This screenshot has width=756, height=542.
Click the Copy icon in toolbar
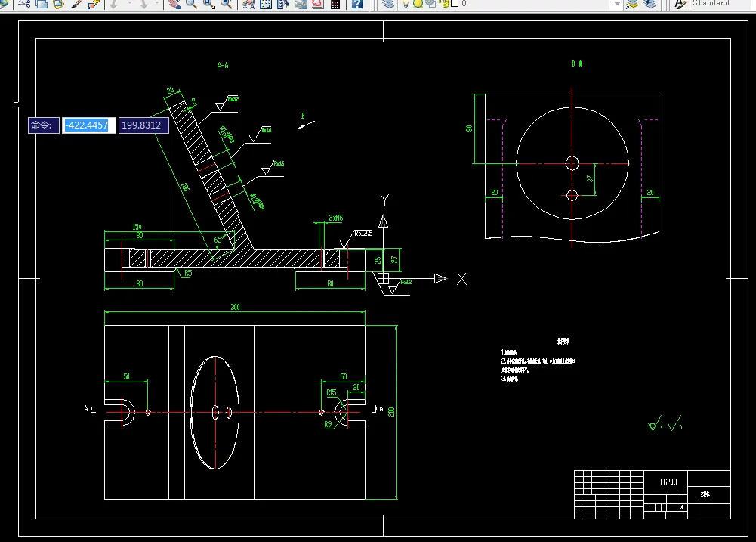click(x=42, y=4)
